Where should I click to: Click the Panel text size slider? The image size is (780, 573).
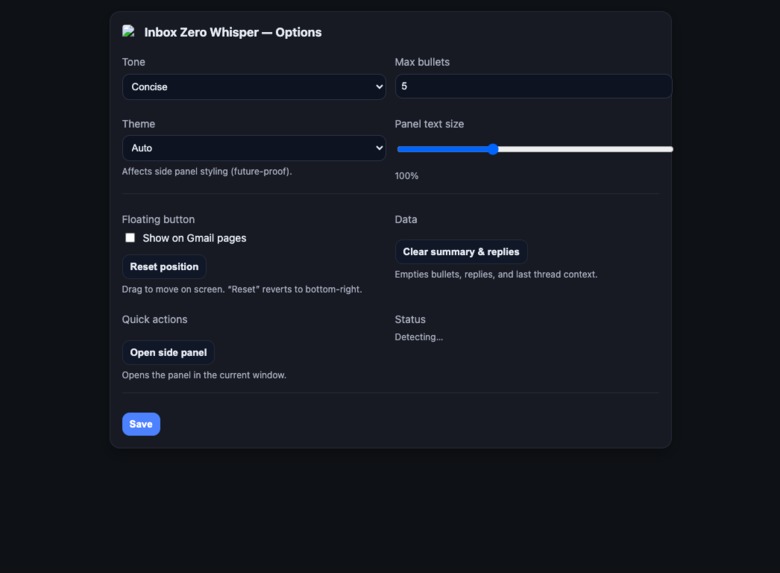pos(534,149)
